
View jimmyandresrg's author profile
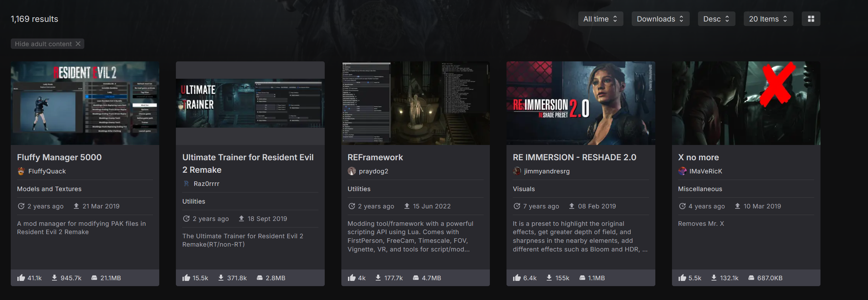547,171
